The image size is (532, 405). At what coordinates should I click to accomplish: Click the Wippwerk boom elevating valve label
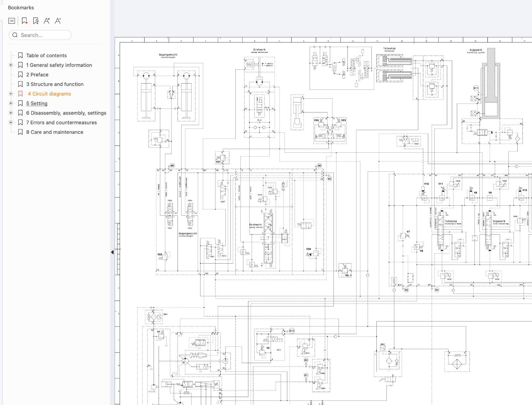pos(501,222)
